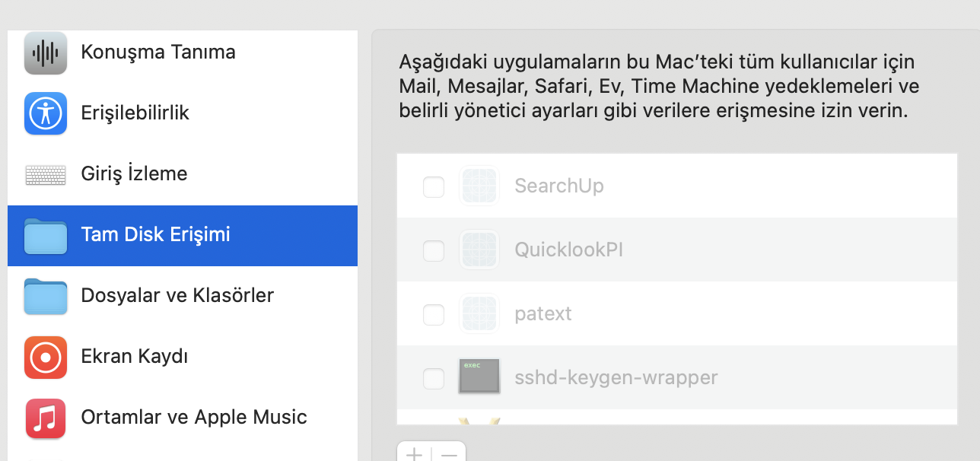Tick the sshd-keygen-wrapper checkbox
The height and width of the screenshot is (461, 980).
[x=434, y=377]
